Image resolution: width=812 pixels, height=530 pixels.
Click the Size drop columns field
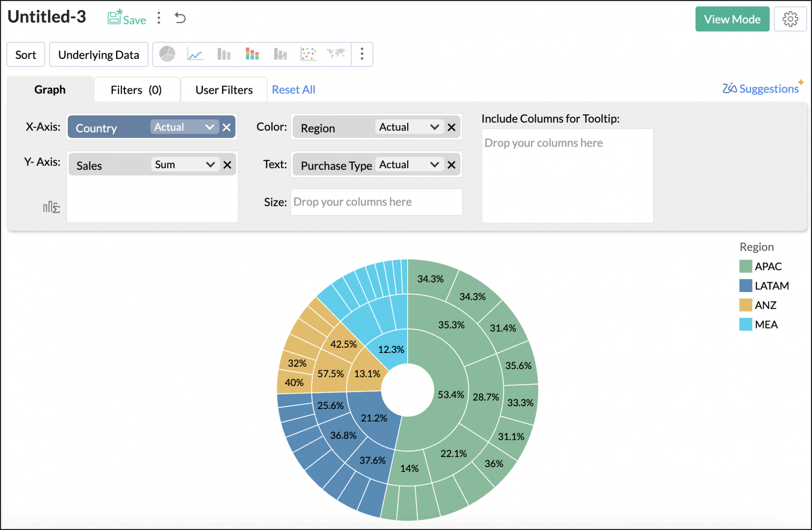(x=376, y=202)
